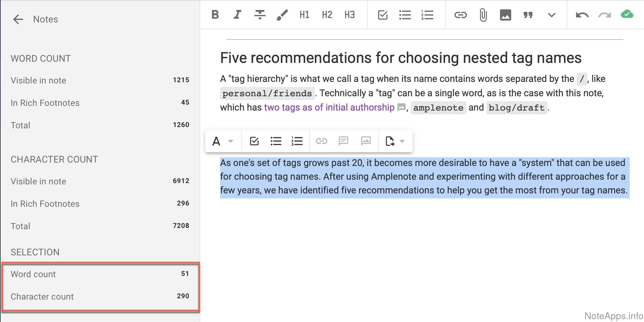The image size is (644, 322).
Task: Convert selection to task in floating toolbar
Action: pos(254,141)
